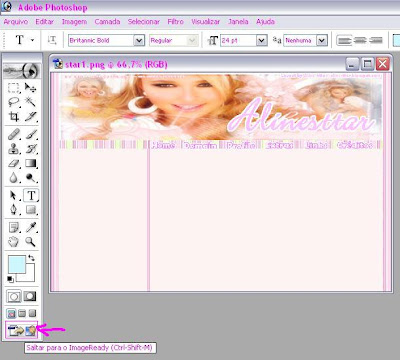Align text right

(376, 40)
